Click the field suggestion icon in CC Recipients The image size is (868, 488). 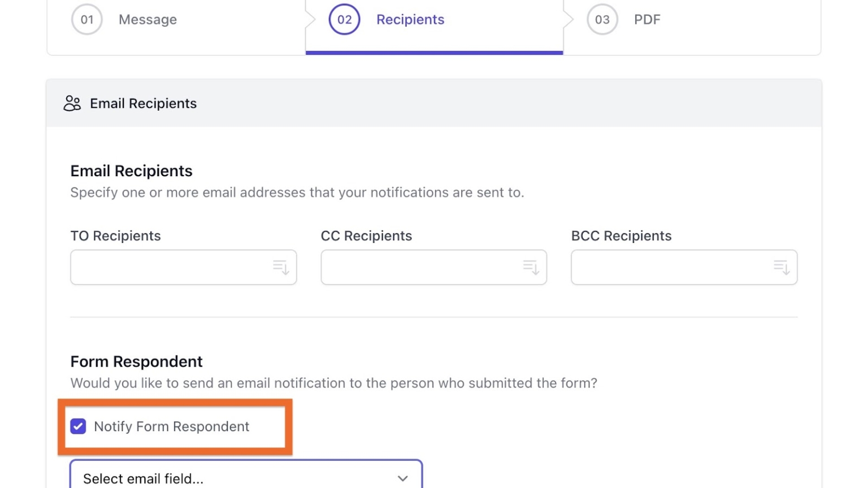530,267
